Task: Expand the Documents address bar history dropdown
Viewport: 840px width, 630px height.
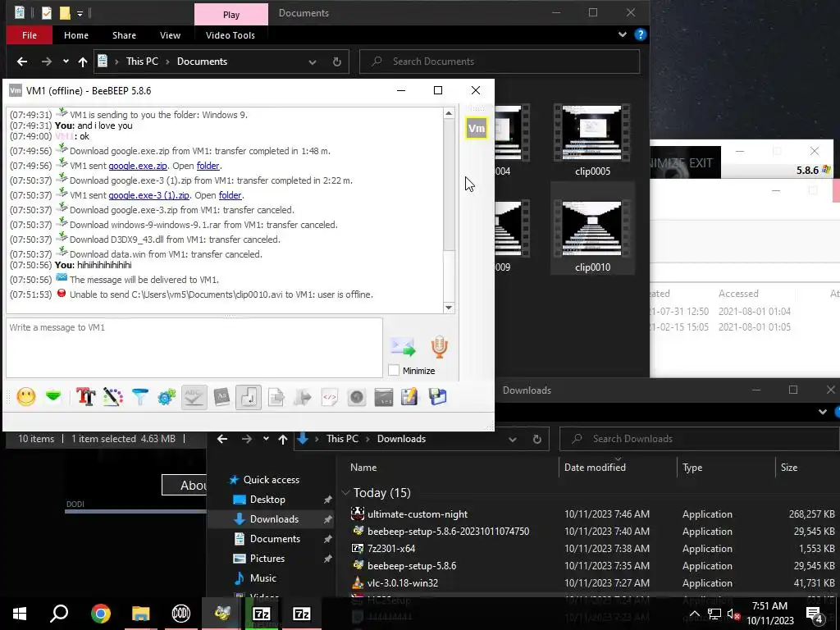Action: [x=313, y=62]
